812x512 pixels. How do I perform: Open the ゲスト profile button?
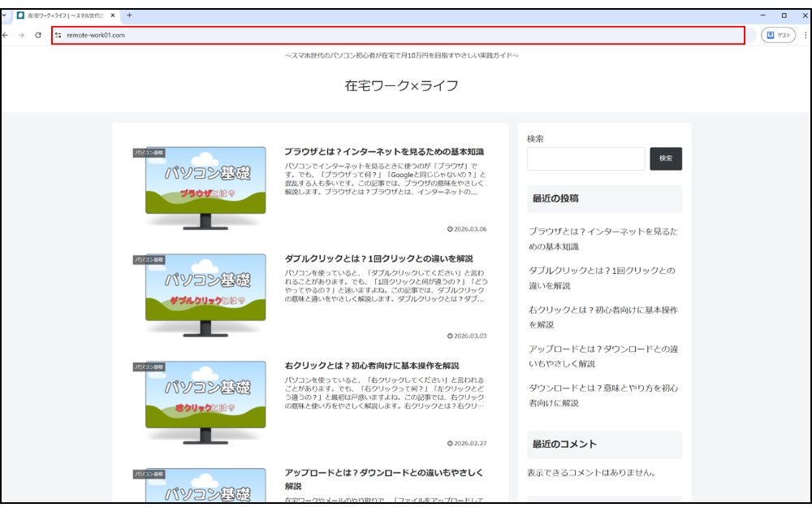tap(778, 35)
